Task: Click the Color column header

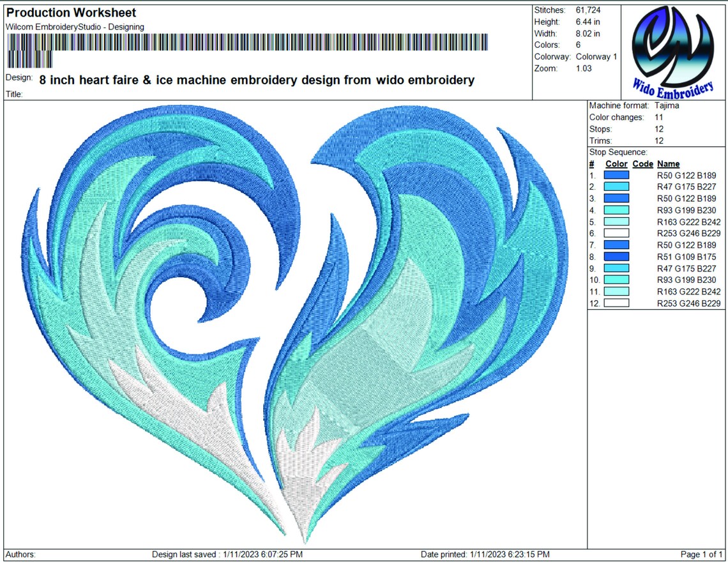Action: click(615, 164)
